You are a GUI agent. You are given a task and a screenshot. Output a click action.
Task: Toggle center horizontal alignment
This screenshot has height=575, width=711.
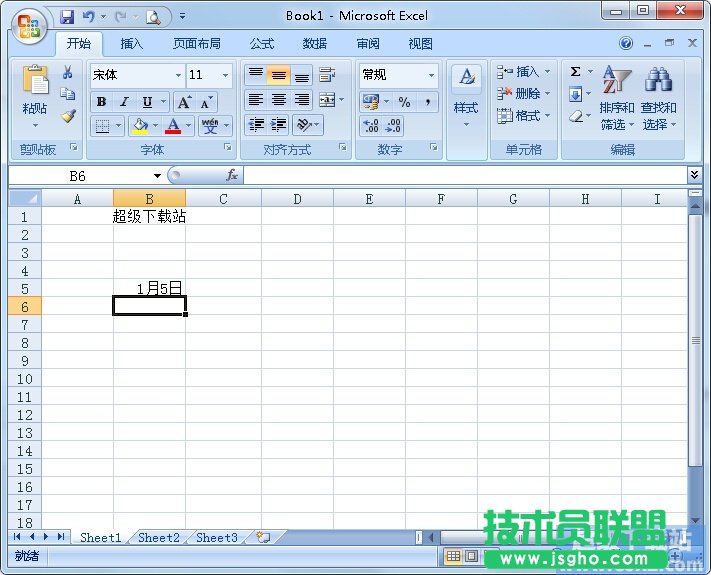click(x=279, y=101)
